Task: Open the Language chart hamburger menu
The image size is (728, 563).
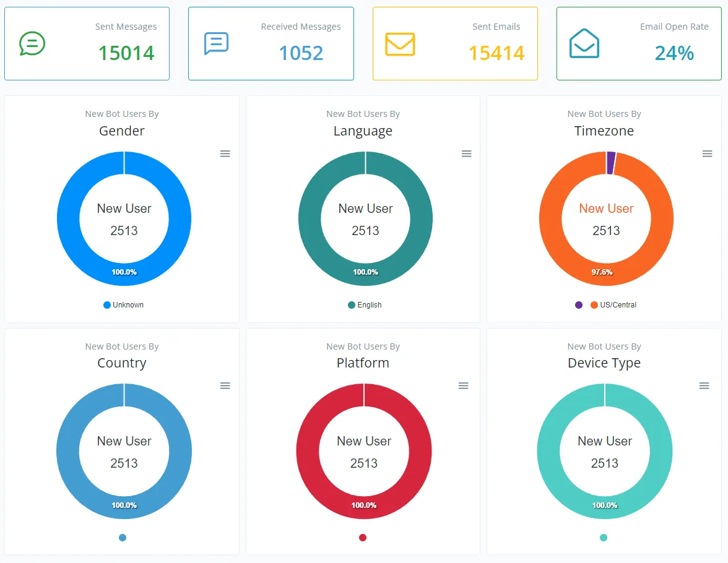Action: (x=467, y=153)
